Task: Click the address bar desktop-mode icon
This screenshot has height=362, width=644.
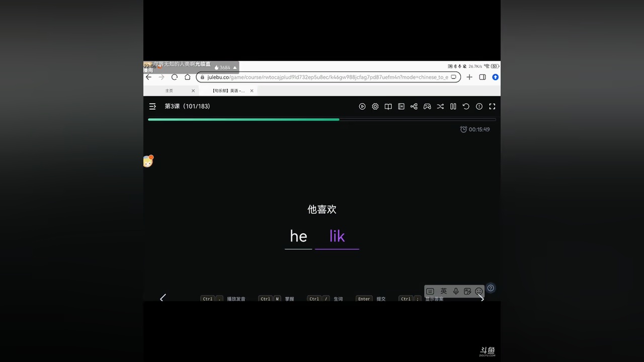Action: point(453,77)
